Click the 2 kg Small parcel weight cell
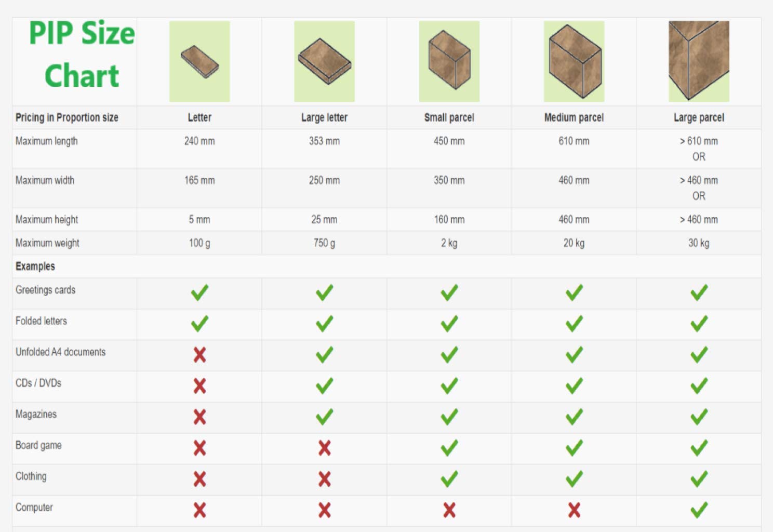Screen dimensions: 773x532 (x=449, y=243)
